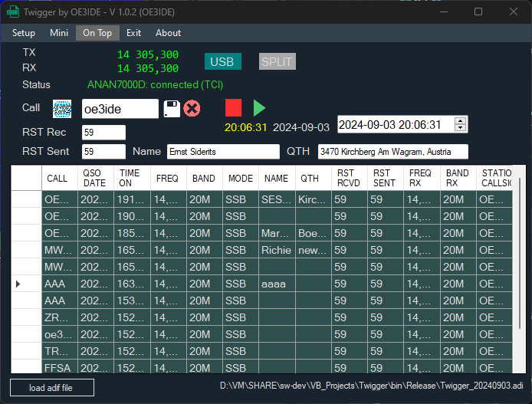Toggle USB mode button

click(223, 61)
